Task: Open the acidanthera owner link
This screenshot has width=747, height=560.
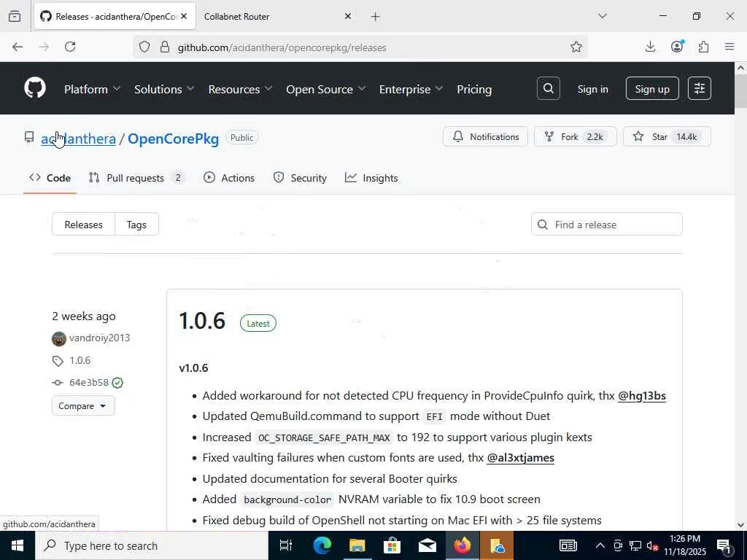Action: 79,139
